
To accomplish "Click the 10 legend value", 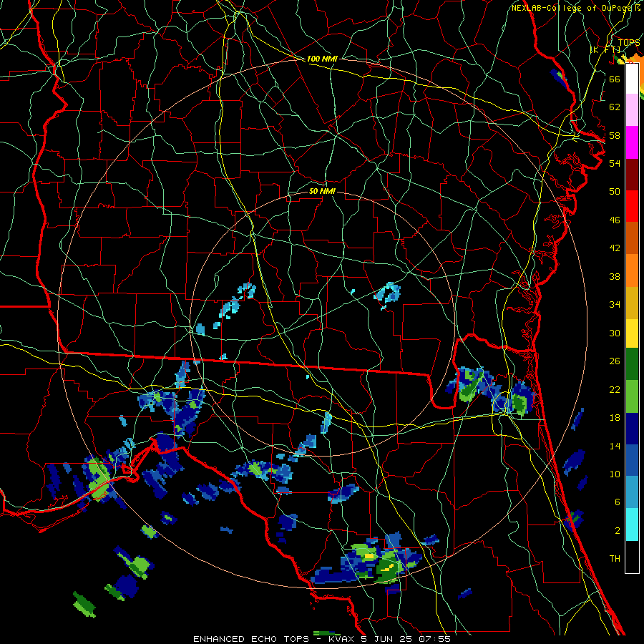I will pos(615,474).
